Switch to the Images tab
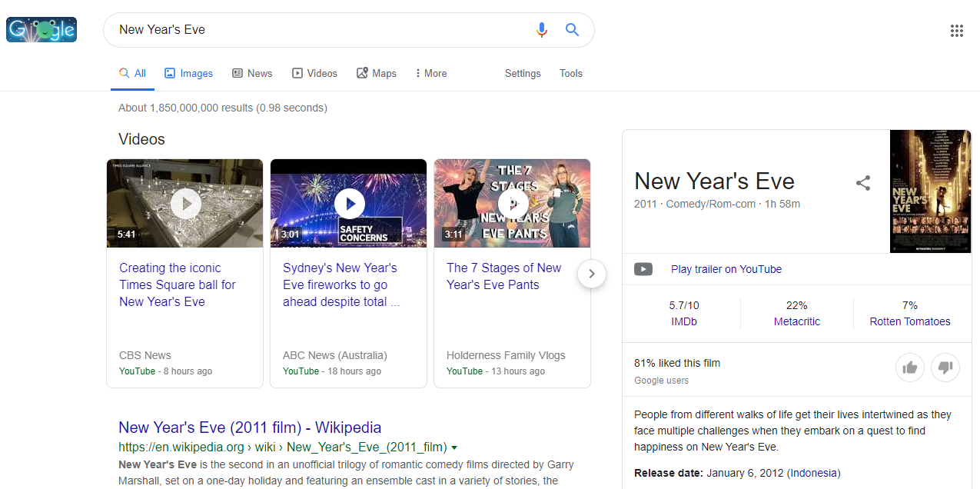The width and height of the screenshot is (980, 489). click(188, 73)
